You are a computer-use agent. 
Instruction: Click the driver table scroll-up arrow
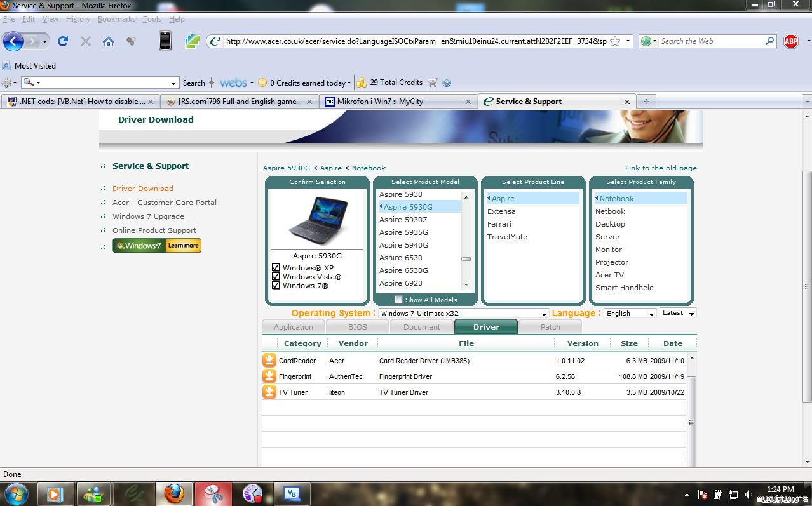(692, 359)
